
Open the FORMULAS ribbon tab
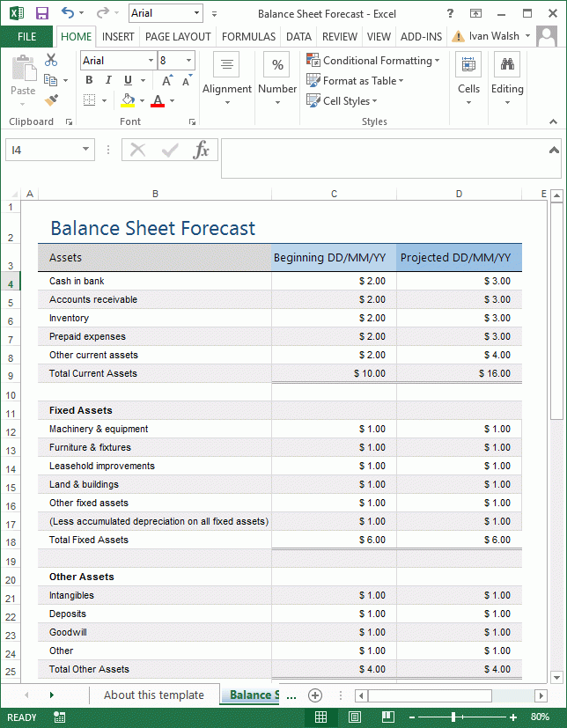(248, 36)
